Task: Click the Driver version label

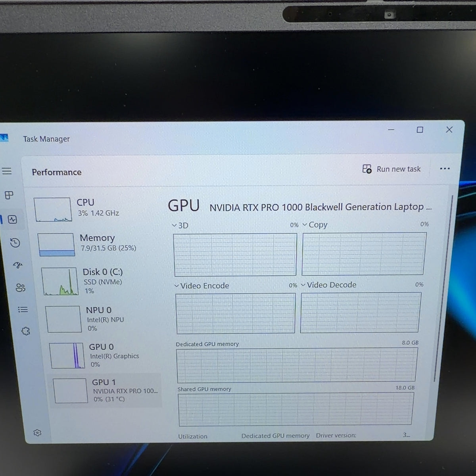Action: (x=336, y=435)
